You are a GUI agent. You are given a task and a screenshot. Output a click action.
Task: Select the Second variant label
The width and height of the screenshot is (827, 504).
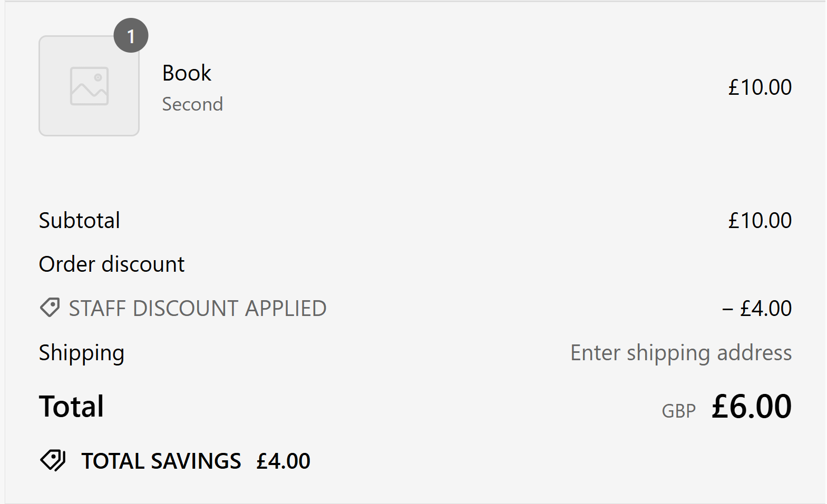point(192,104)
